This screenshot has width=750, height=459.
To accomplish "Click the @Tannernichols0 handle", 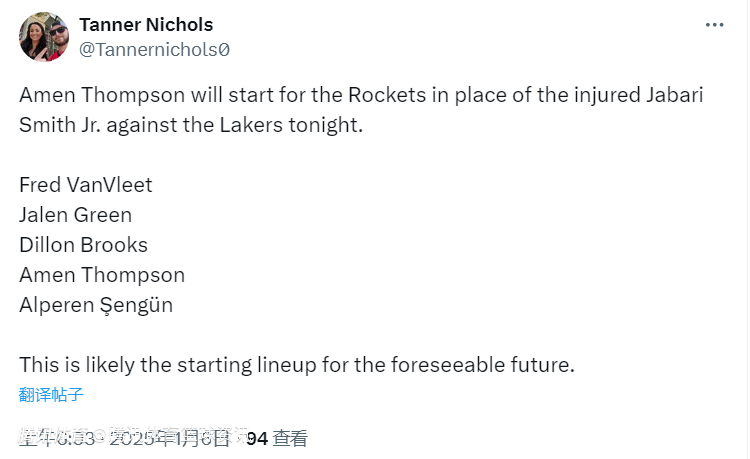I will [x=154, y=49].
